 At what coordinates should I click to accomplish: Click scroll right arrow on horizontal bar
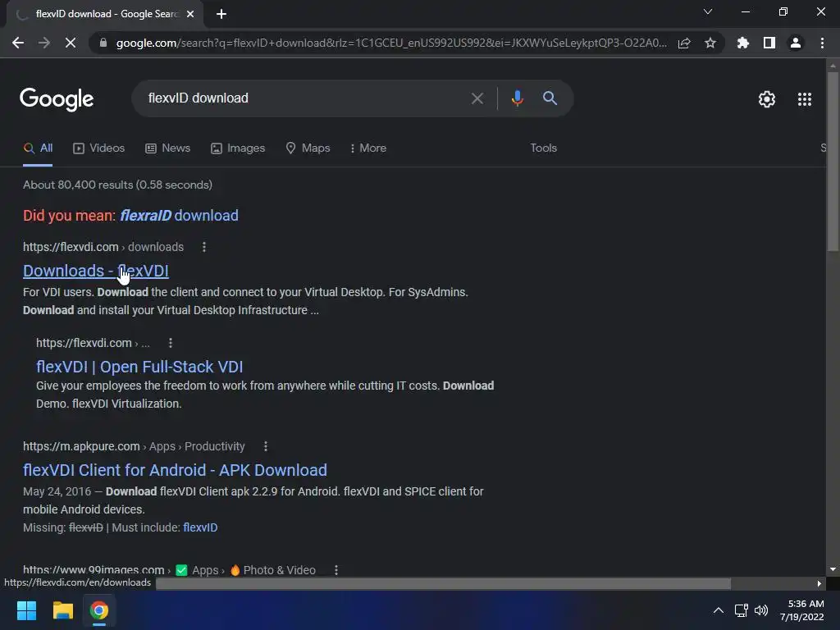click(819, 583)
